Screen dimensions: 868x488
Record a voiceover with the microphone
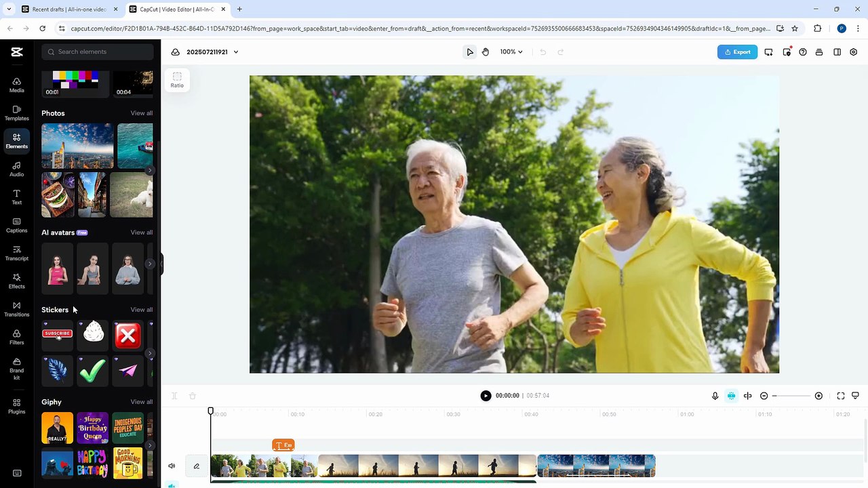tap(715, 396)
